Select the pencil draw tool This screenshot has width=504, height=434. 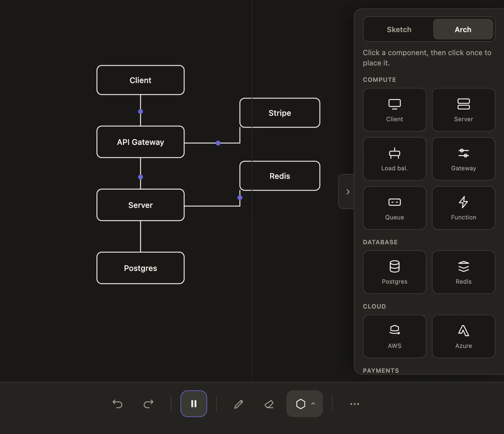pyautogui.click(x=238, y=404)
